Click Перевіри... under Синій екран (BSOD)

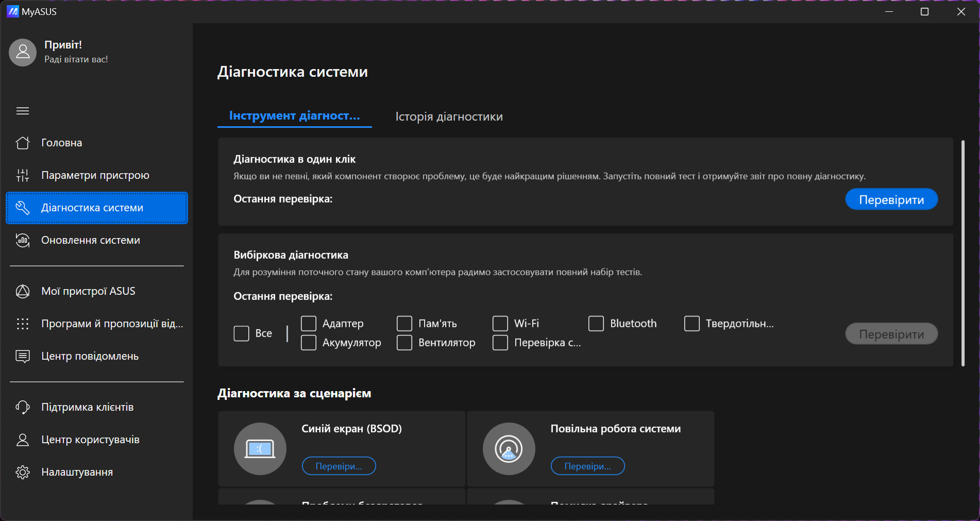[x=339, y=466]
